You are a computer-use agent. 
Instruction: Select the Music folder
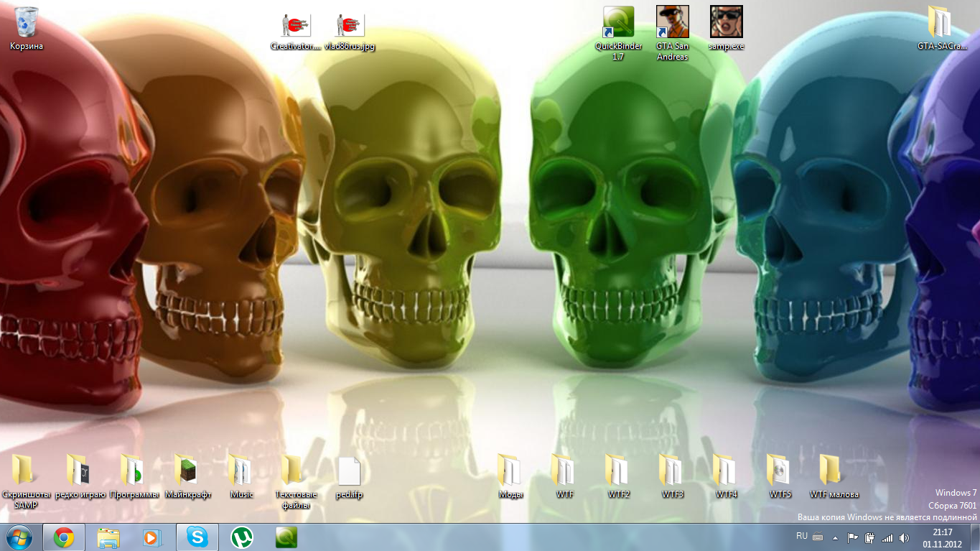pos(242,477)
